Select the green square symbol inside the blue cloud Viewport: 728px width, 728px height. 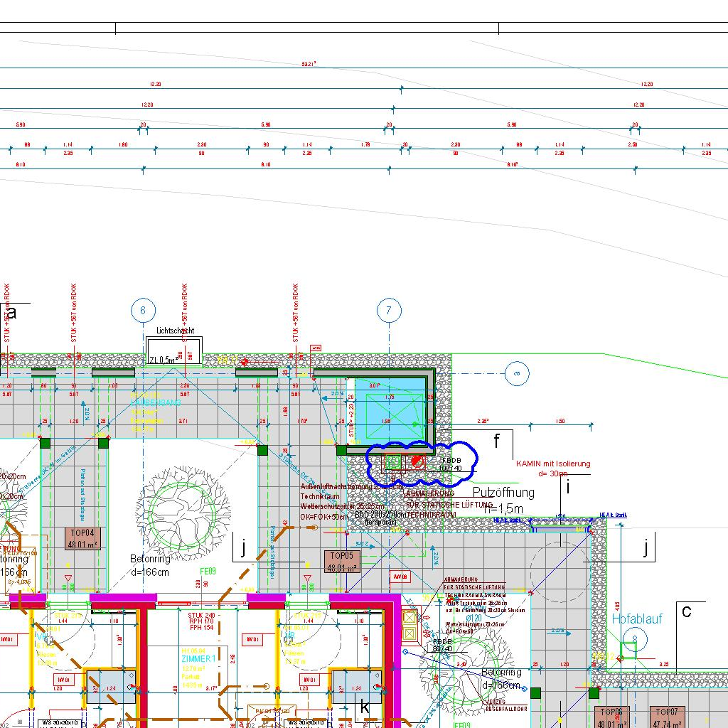tap(392, 462)
